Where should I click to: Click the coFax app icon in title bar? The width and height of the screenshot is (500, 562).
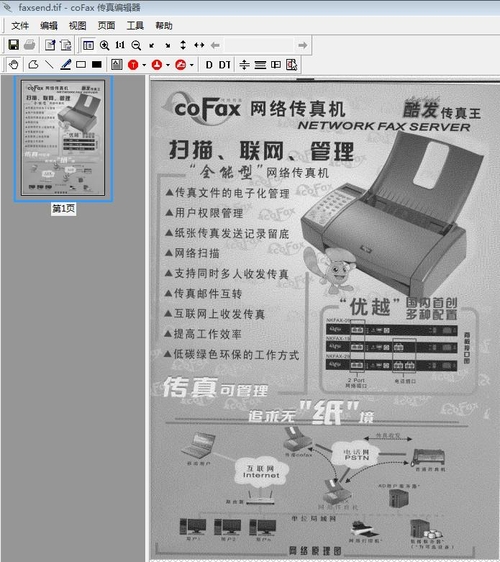(x=8, y=7)
